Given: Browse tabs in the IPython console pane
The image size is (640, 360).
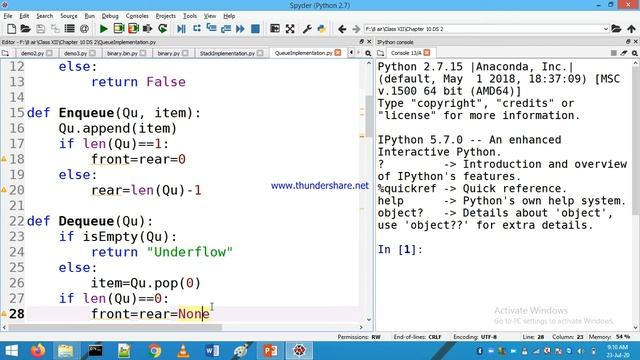Looking at the screenshot, I should tap(380, 53).
